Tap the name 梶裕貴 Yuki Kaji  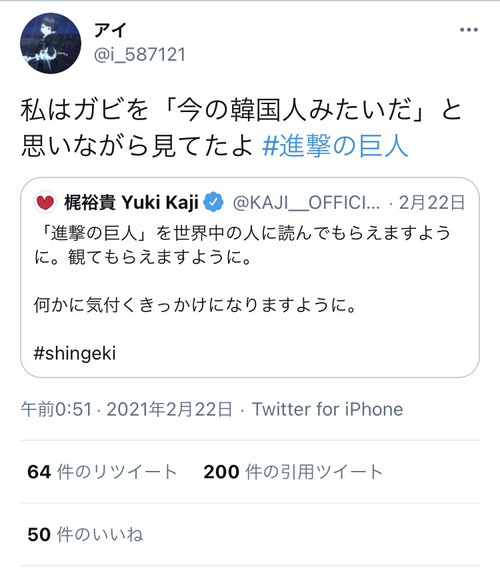coord(131,202)
